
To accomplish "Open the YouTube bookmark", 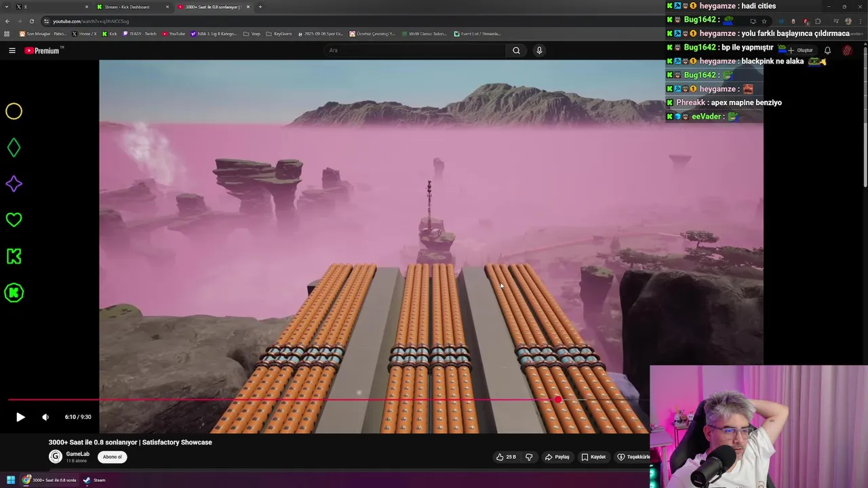I will coord(174,33).
